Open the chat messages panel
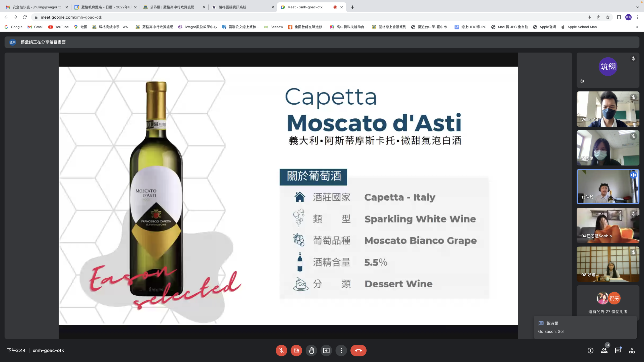644x362 pixels. pyautogui.click(x=618, y=350)
